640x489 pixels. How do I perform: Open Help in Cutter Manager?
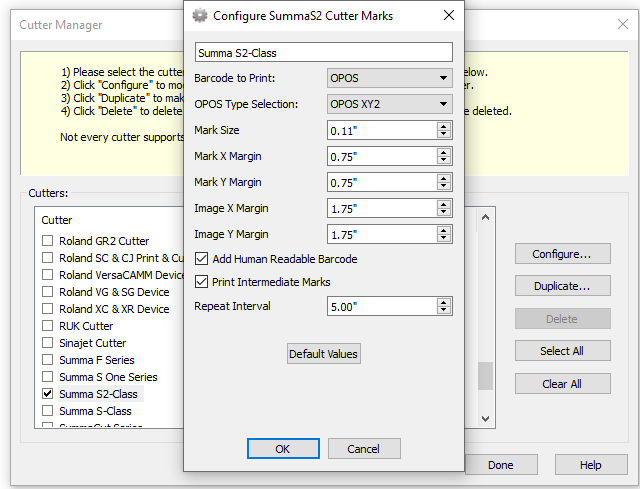click(x=591, y=465)
